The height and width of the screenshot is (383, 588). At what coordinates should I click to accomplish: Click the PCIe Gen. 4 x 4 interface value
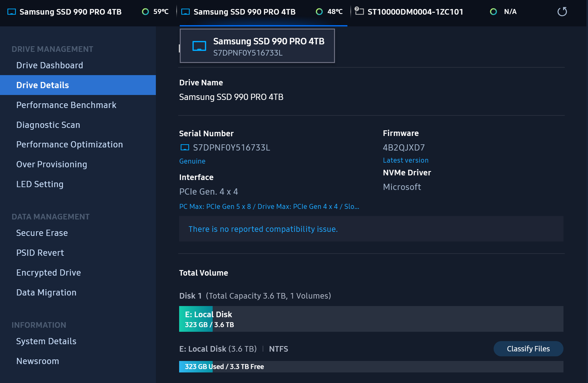[x=209, y=191]
